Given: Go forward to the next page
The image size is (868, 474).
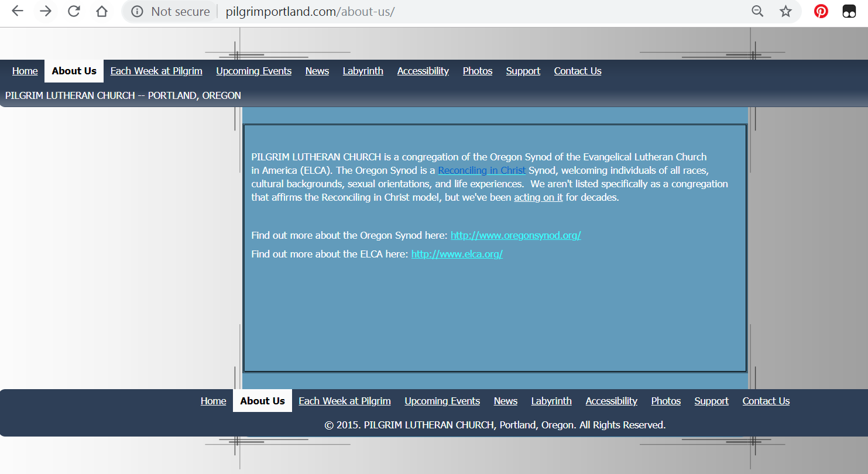Looking at the screenshot, I should click(46, 11).
